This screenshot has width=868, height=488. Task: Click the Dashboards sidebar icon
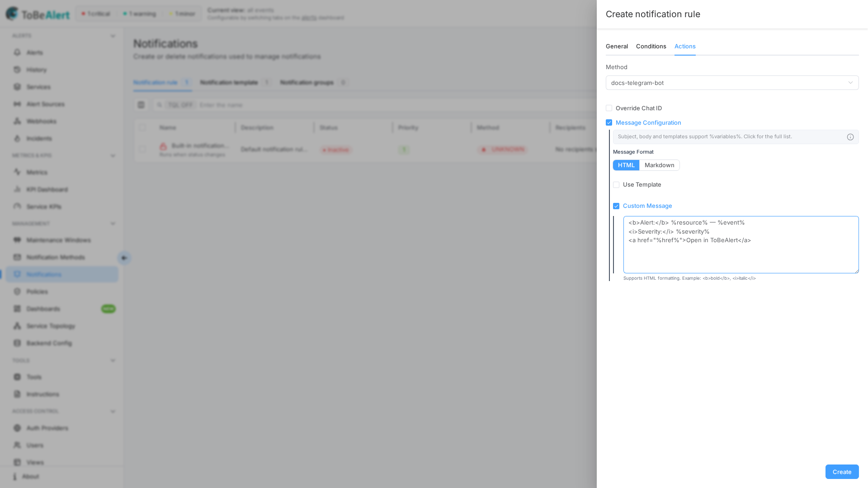point(17,309)
